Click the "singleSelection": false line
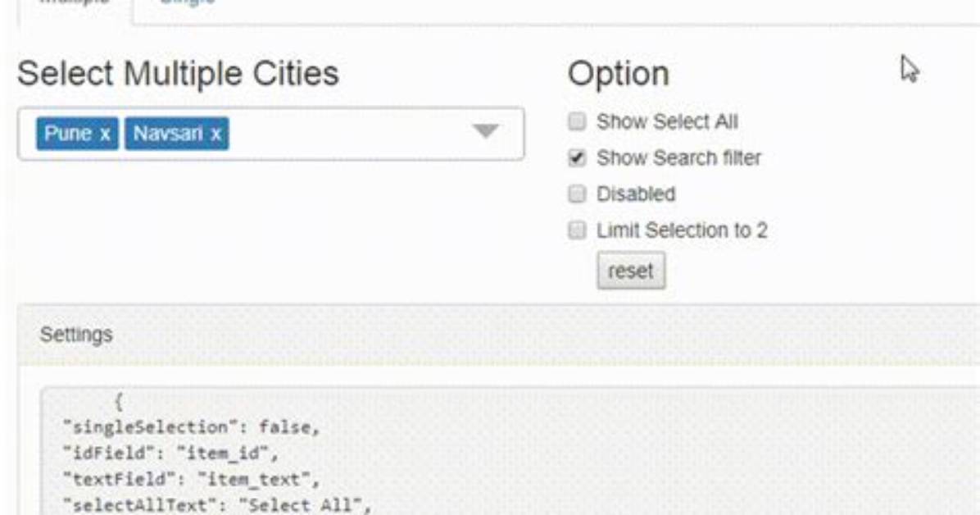 pos(191,427)
